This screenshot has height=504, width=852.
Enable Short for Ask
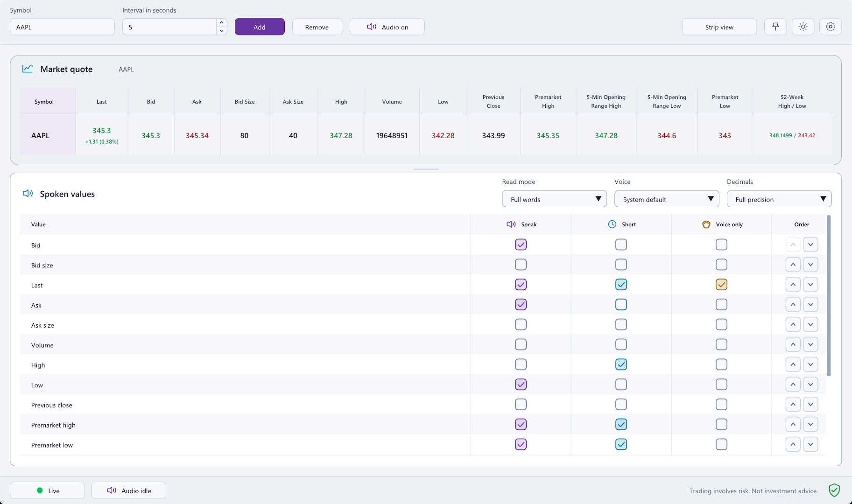pos(621,305)
